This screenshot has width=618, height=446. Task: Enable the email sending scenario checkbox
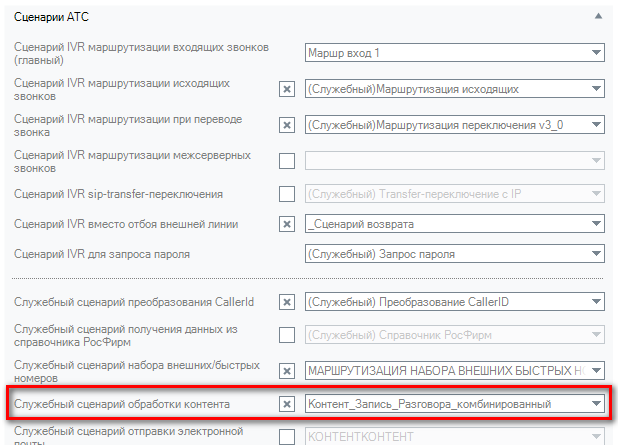tap(287, 436)
